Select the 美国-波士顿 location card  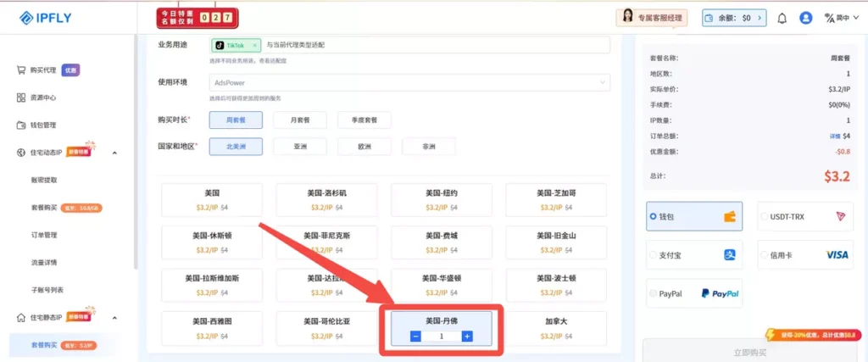[x=556, y=285]
